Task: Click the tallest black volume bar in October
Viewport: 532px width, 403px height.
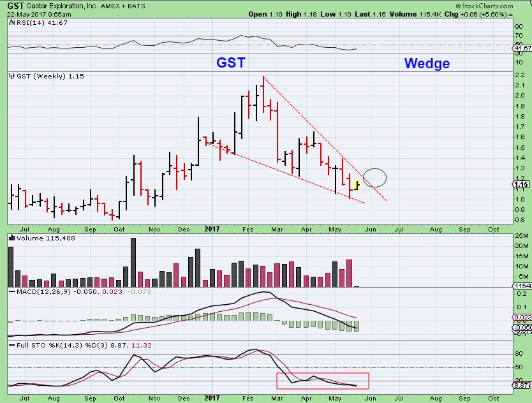Action: [x=133, y=263]
